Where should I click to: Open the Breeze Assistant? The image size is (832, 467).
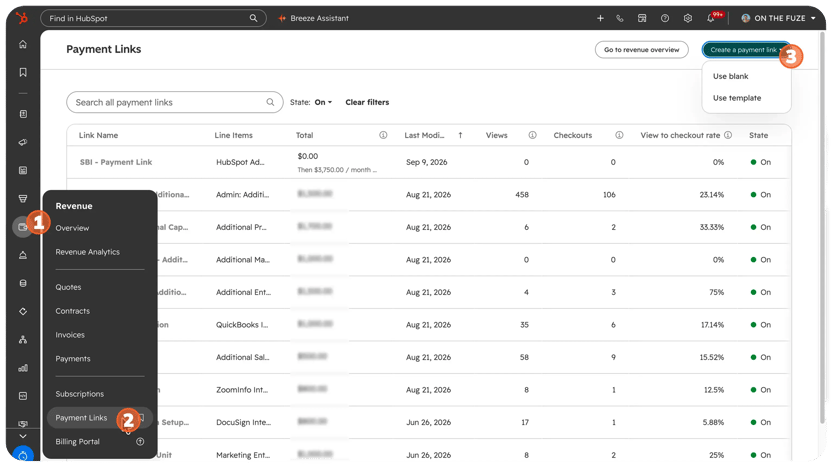coord(313,18)
